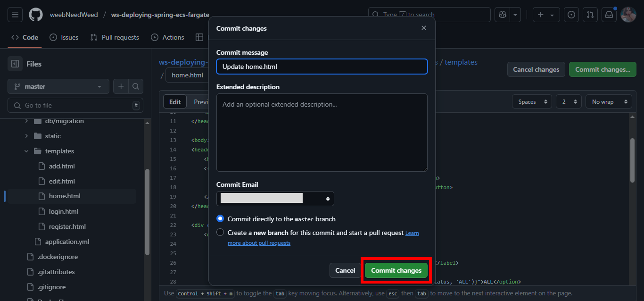Switch to the Edit tab
The height and width of the screenshot is (301, 644).
click(175, 102)
